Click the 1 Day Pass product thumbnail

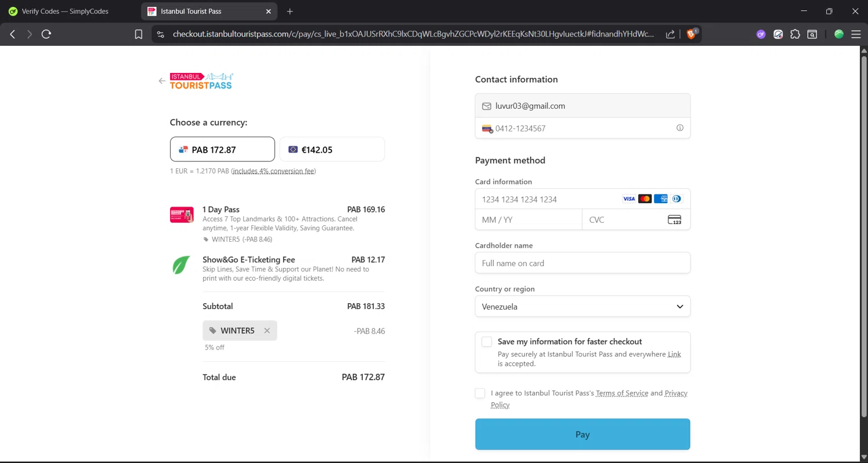(x=182, y=215)
